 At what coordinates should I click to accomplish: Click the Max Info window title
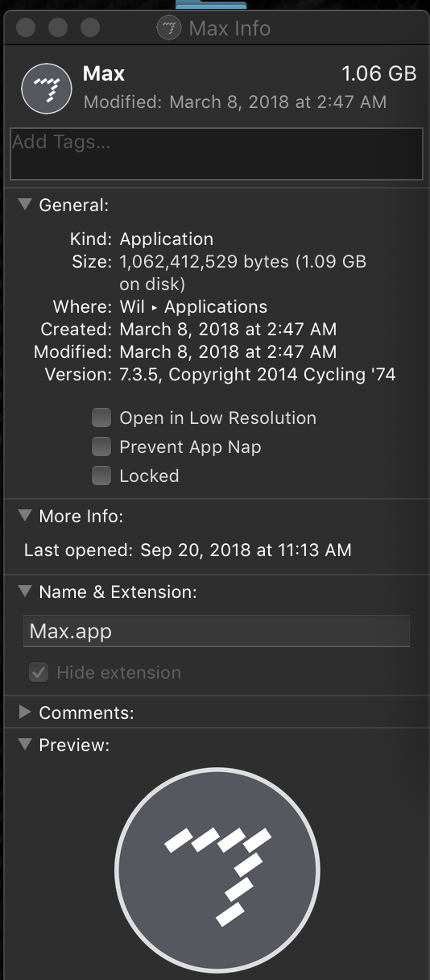(229, 29)
